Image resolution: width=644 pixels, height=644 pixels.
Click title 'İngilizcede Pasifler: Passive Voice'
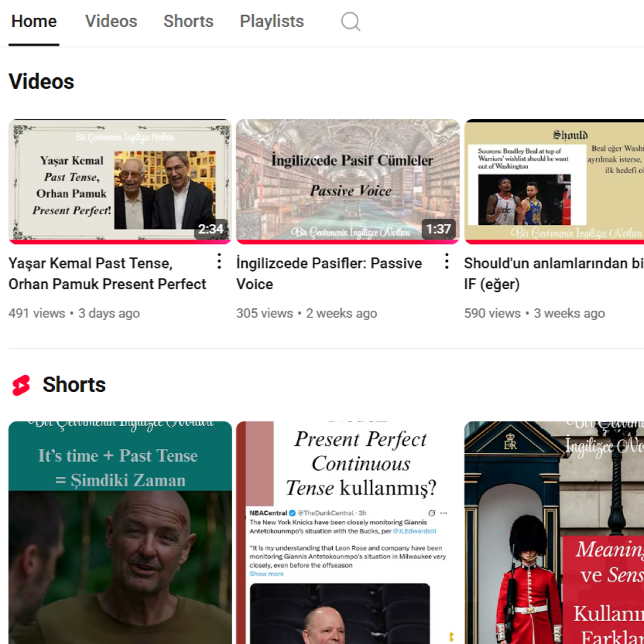(x=329, y=274)
